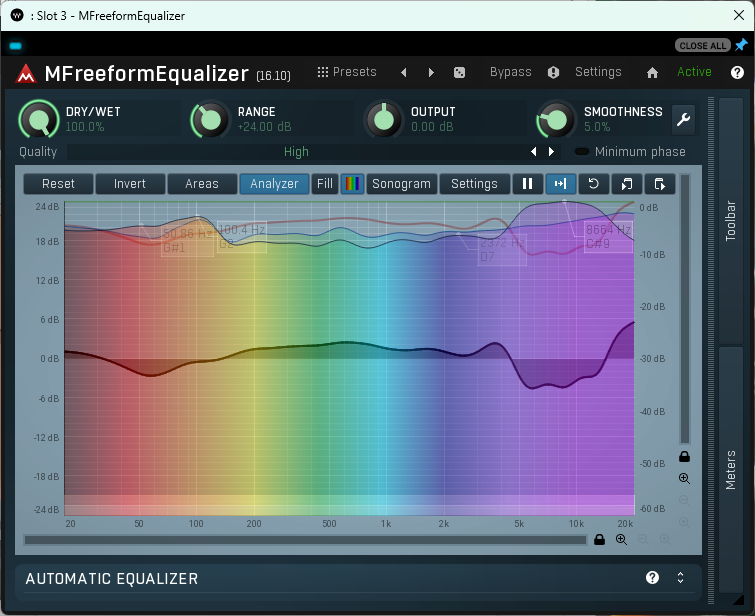Toggle the vertical zoom lock icon

(x=684, y=457)
